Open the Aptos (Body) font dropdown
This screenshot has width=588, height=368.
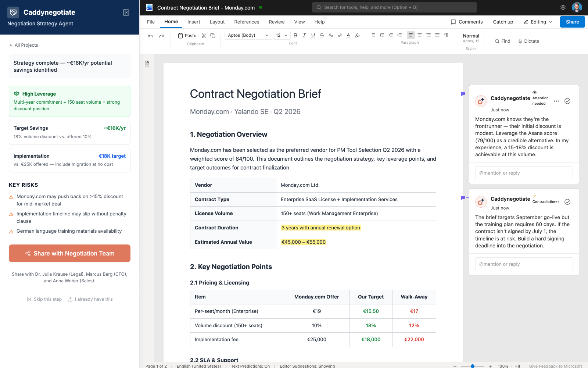tap(248, 35)
